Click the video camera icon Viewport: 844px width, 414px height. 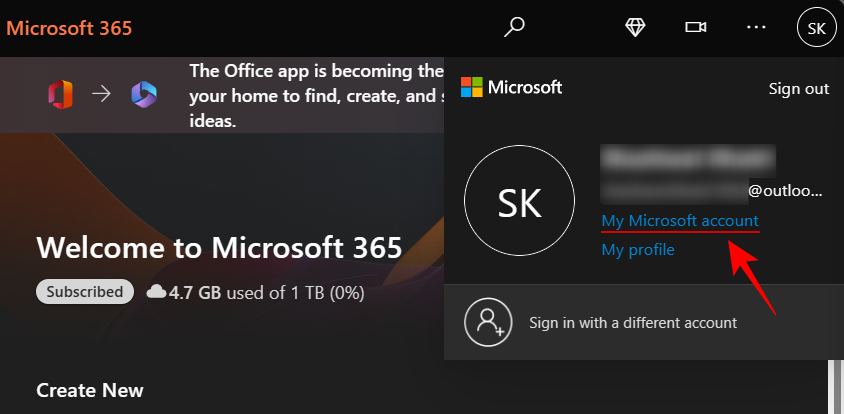point(695,28)
